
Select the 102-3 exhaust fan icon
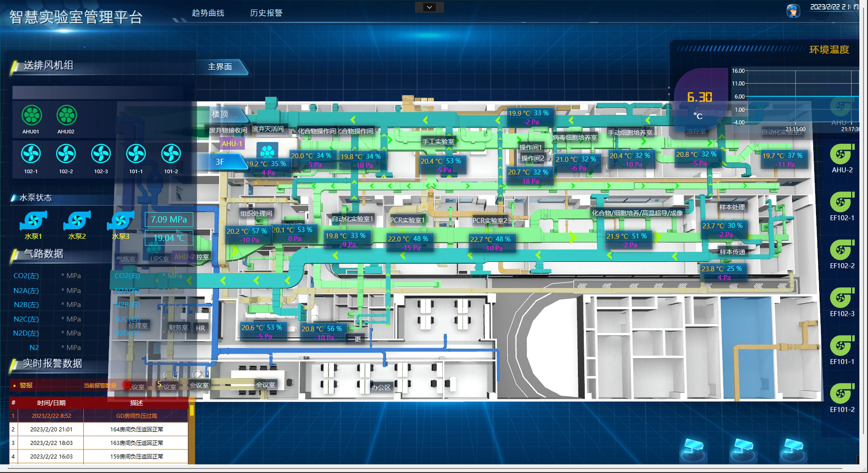[101, 154]
